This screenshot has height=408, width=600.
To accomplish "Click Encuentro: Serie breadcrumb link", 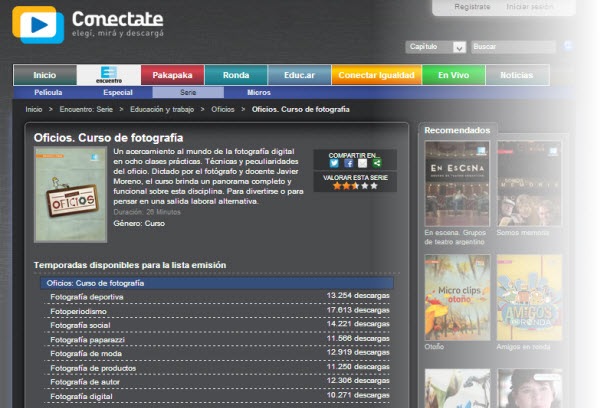I will click(x=86, y=109).
